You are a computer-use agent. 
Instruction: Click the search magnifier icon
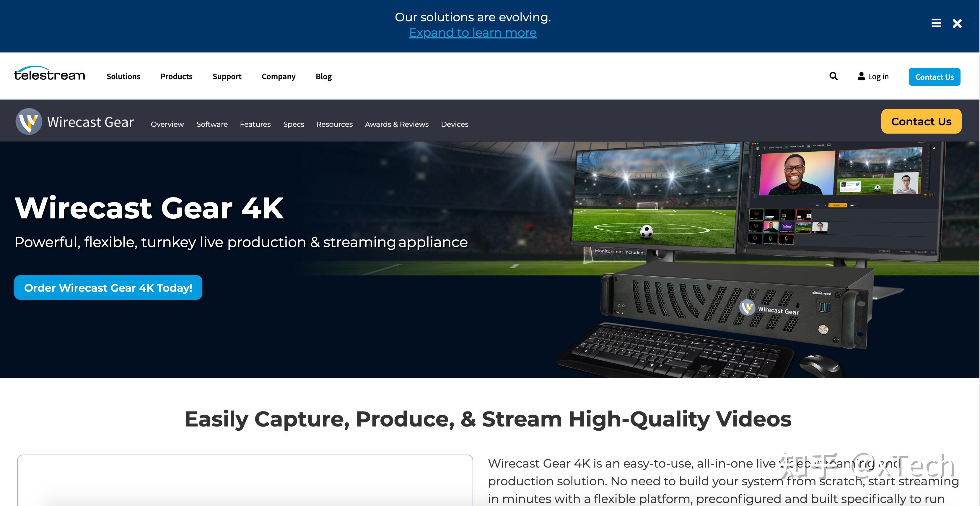tap(833, 76)
